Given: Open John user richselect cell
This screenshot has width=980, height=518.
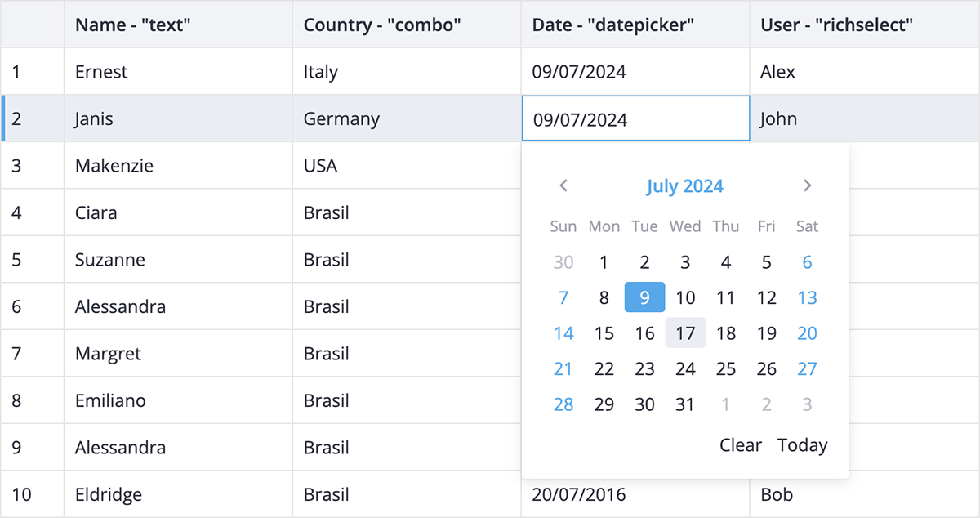Looking at the screenshot, I should [865, 118].
